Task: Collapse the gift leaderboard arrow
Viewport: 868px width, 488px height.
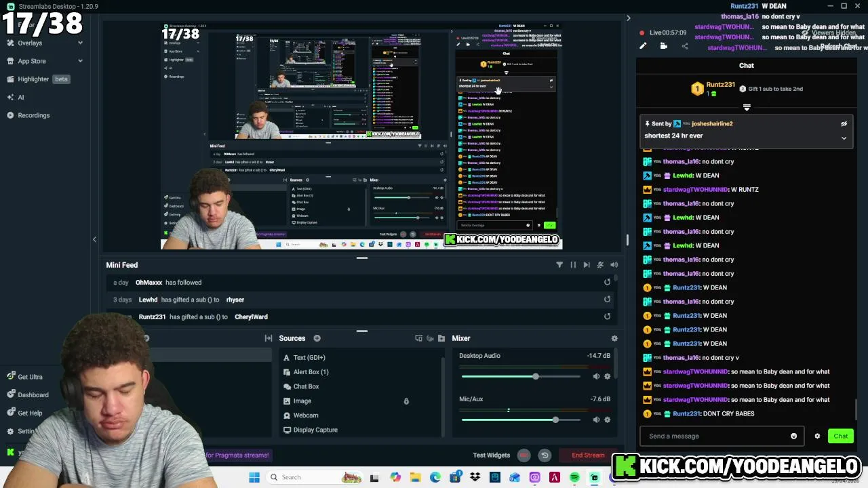Action: tap(747, 108)
